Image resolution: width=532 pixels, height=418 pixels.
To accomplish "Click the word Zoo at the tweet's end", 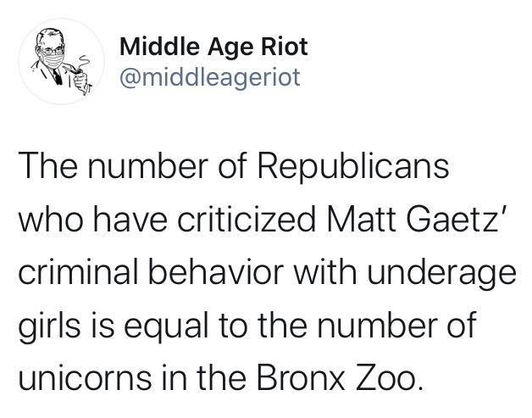I will (385, 377).
